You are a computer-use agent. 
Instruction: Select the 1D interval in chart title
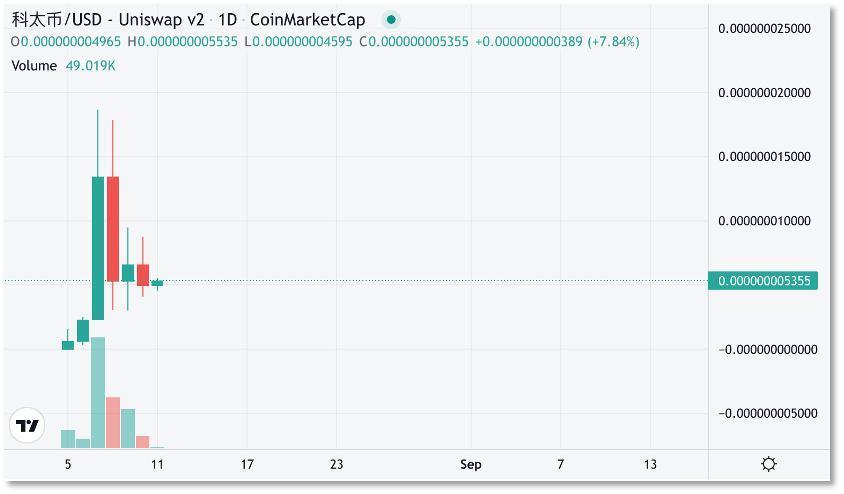pyautogui.click(x=229, y=20)
